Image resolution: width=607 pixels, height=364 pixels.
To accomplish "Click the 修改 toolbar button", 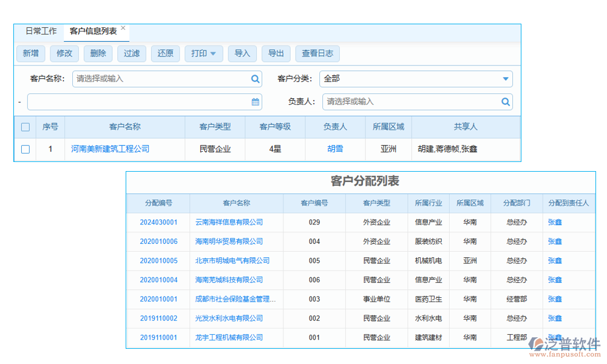I will [x=64, y=53].
